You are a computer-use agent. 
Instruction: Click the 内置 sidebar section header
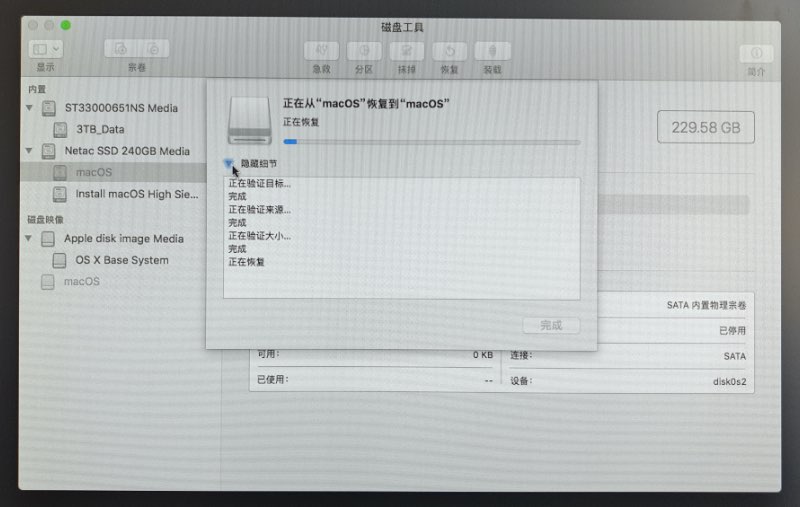(x=37, y=89)
